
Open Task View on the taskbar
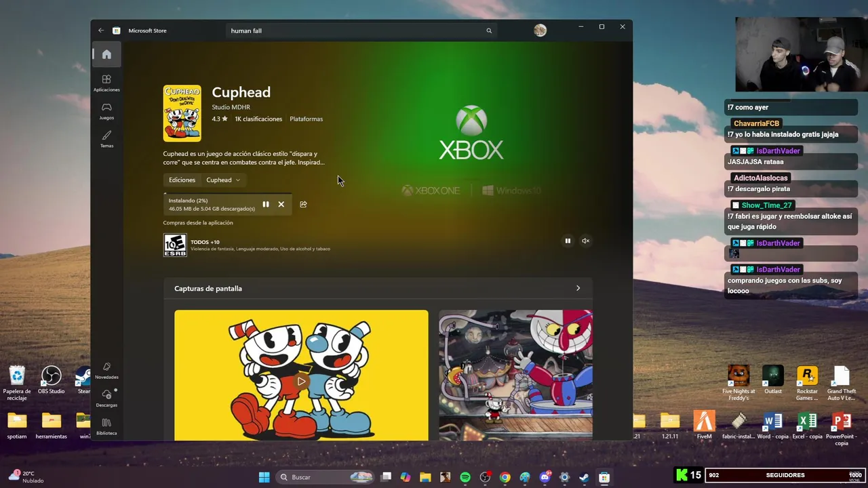386,477
